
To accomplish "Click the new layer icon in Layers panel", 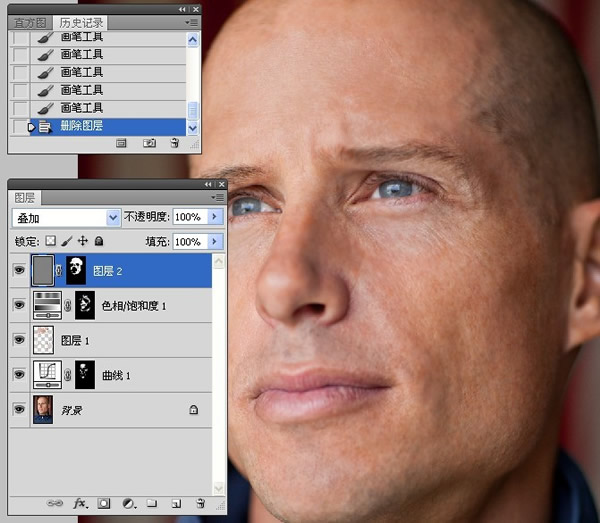I will pyautogui.click(x=176, y=503).
